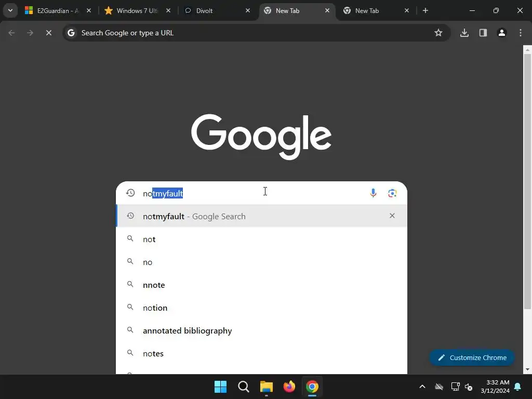Screen dimensions: 532x399
Task: Click the scrollbar down arrow
Action: [x=527, y=369]
